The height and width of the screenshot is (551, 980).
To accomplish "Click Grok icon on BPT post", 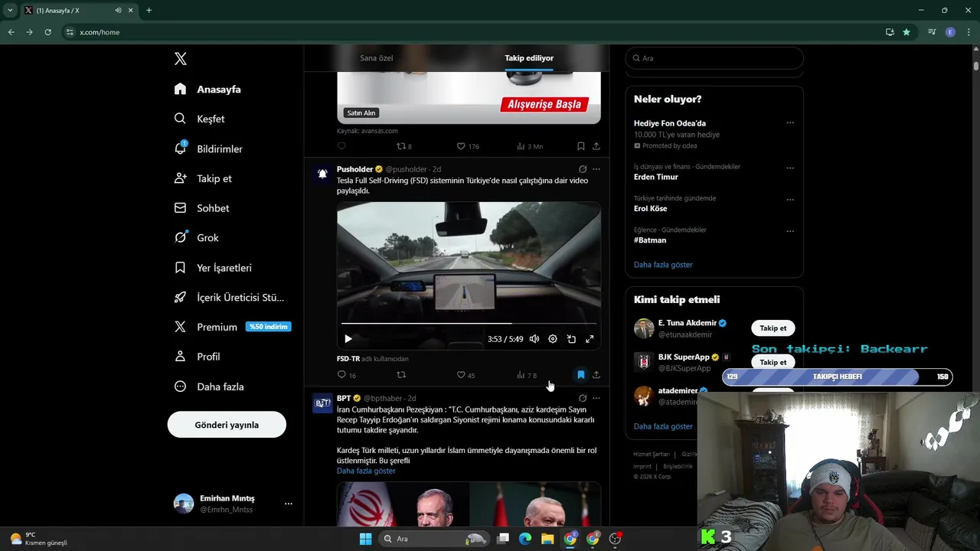I will (x=583, y=399).
